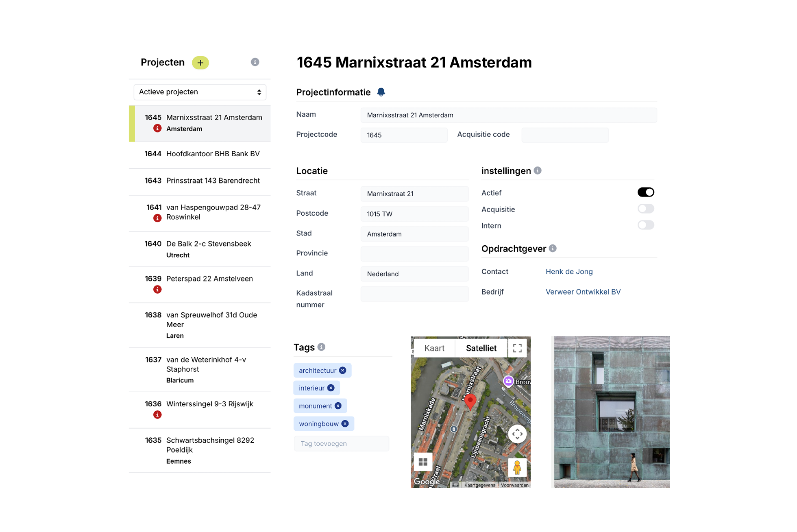Image resolution: width=797 pixels, height=532 pixels.
Task: Click the Naam input field
Action: (x=508, y=115)
